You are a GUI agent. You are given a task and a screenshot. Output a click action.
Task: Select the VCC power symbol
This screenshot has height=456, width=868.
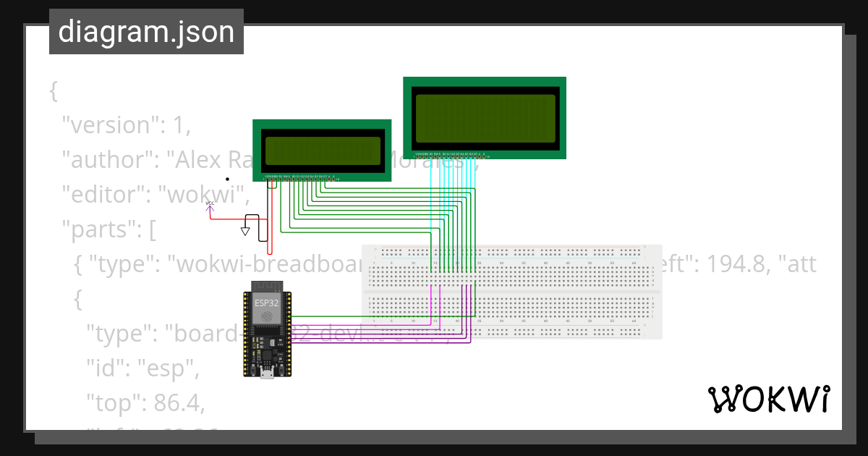click(x=210, y=208)
